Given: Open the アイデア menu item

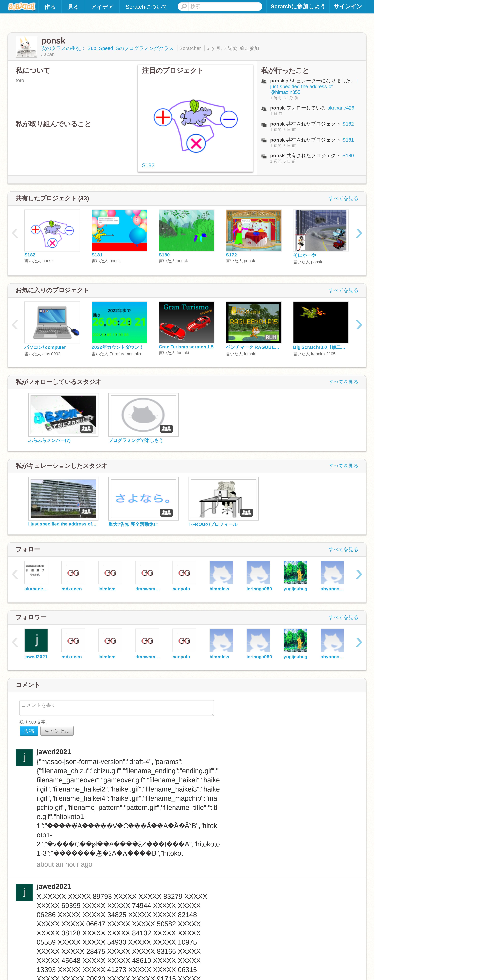Looking at the screenshot, I should pyautogui.click(x=102, y=7).
